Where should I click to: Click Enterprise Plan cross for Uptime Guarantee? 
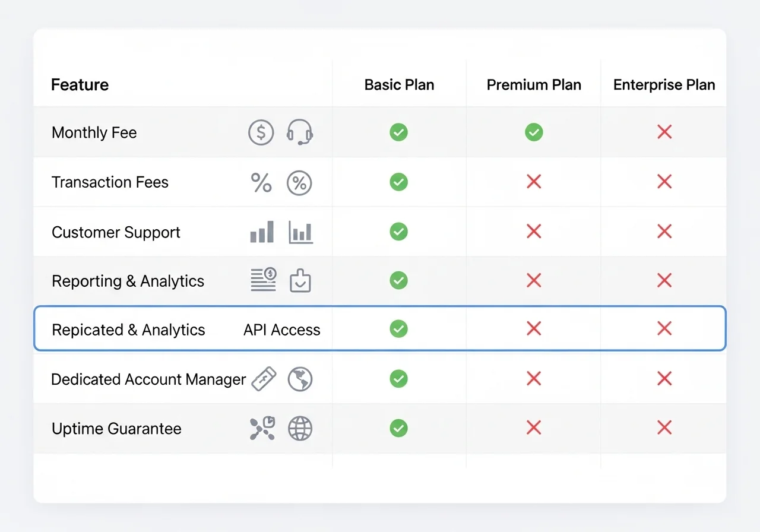pyautogui.click(x=664, y=427)
